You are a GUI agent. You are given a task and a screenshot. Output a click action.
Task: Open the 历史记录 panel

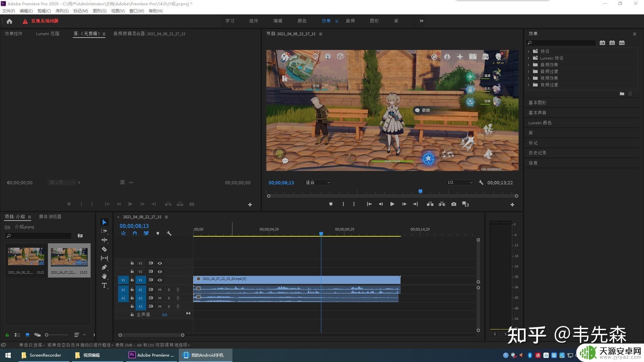point(537,153)
